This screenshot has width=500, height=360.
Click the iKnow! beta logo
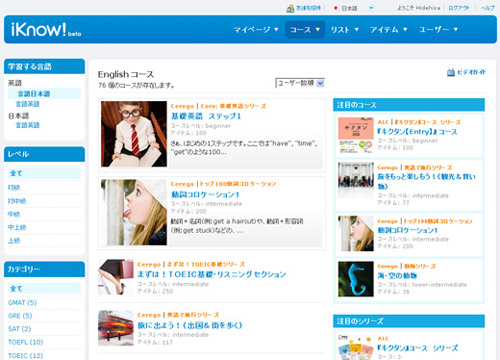pyautogui.click(x=46, y=30)
